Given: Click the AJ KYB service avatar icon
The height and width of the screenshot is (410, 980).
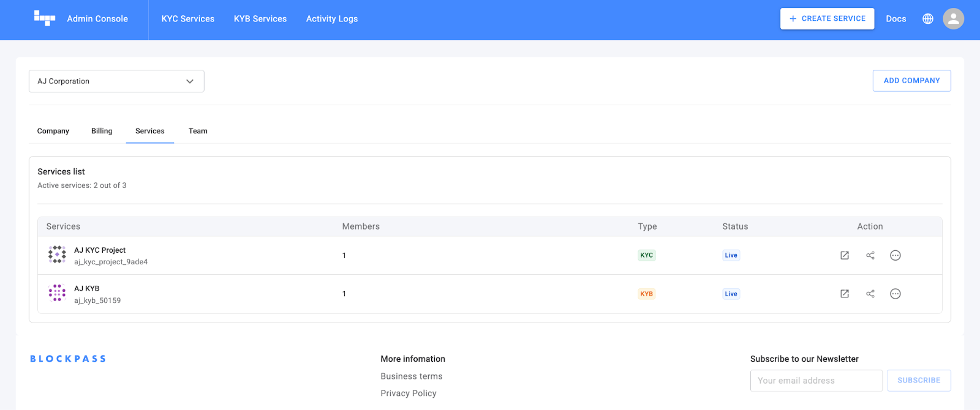Looking at the screenshot, I should coord(57,293).
